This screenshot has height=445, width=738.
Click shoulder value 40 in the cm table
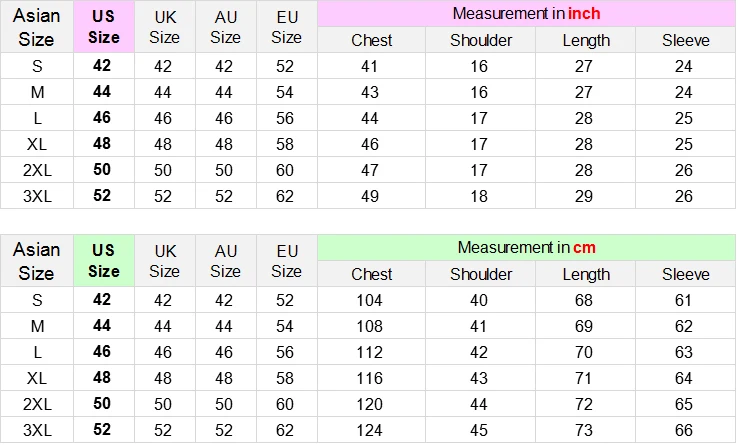(x=479, y=300)
